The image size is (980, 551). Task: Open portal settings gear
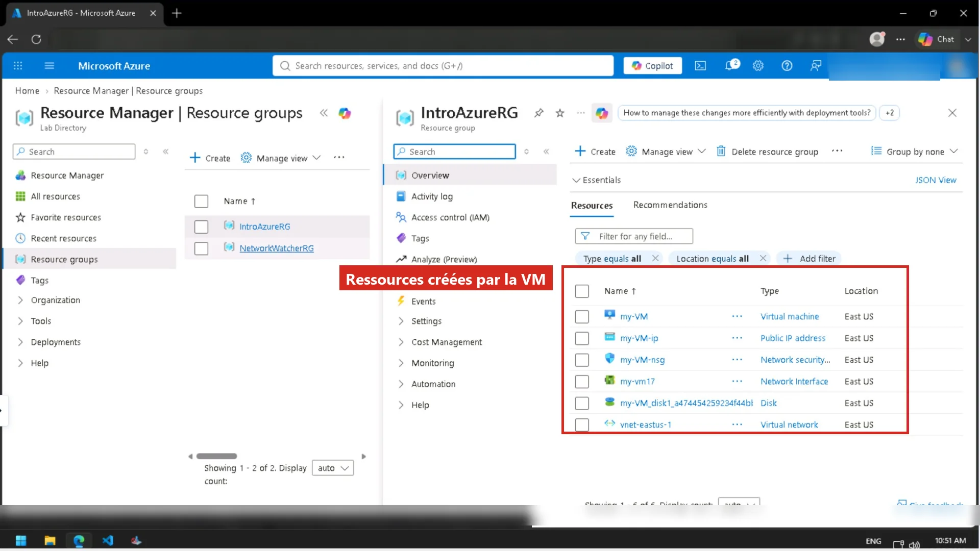click(758, 66)
